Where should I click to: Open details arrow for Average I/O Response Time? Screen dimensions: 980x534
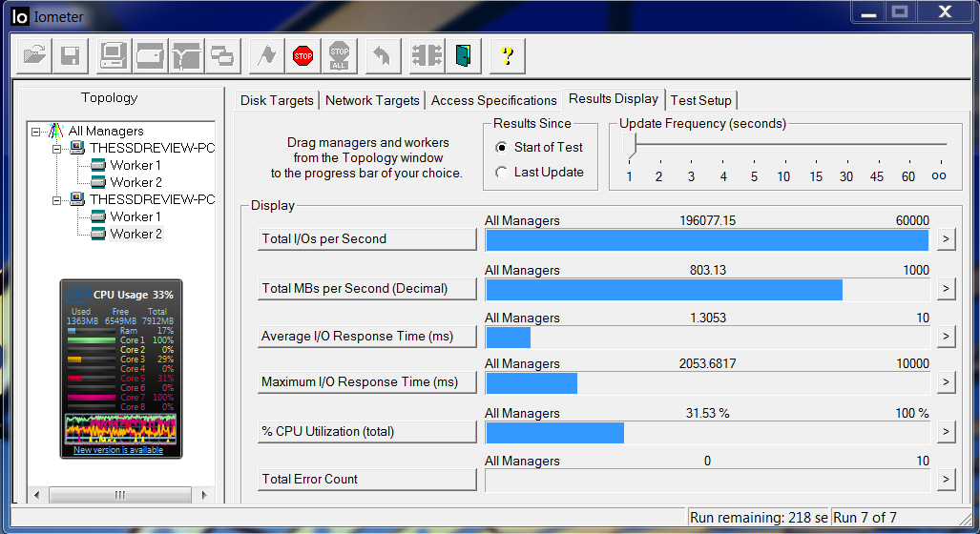coord(947,337)
